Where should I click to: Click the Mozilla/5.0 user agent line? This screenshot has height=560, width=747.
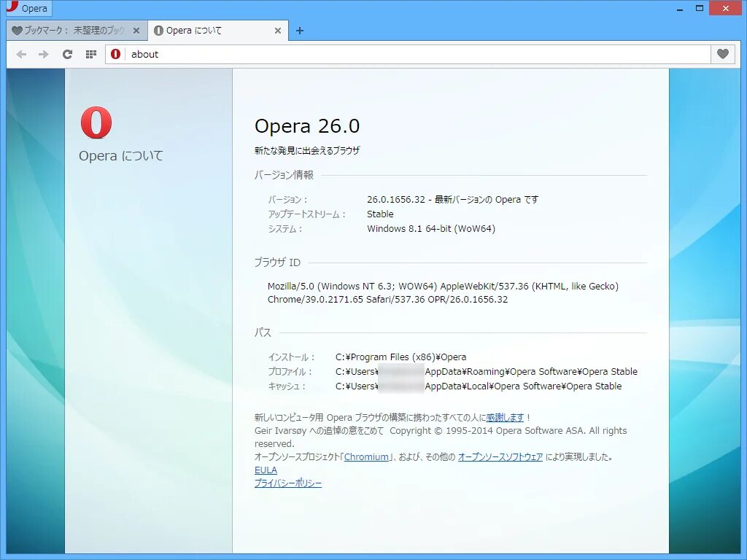(x=443, y=286)
